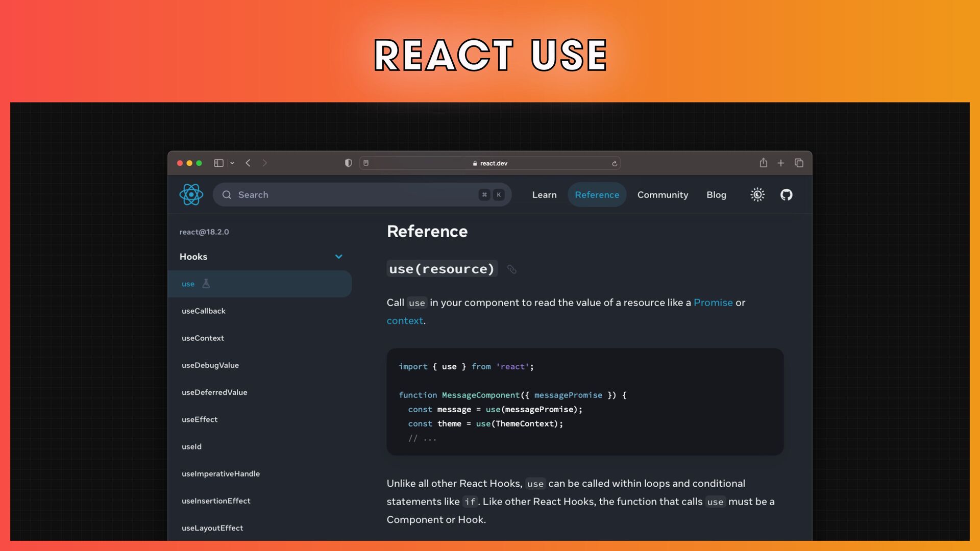Select the Community nav item
Screen dimensions: 980x551
coord(663,195)
